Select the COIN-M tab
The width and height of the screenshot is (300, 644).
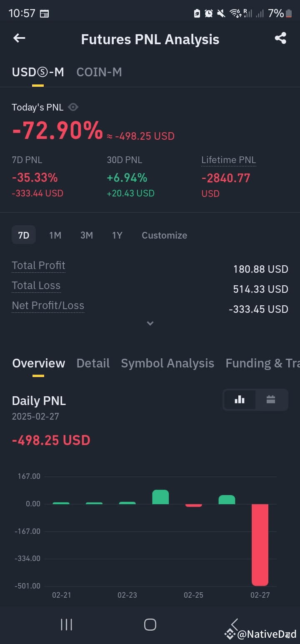[x=99, y=72]
